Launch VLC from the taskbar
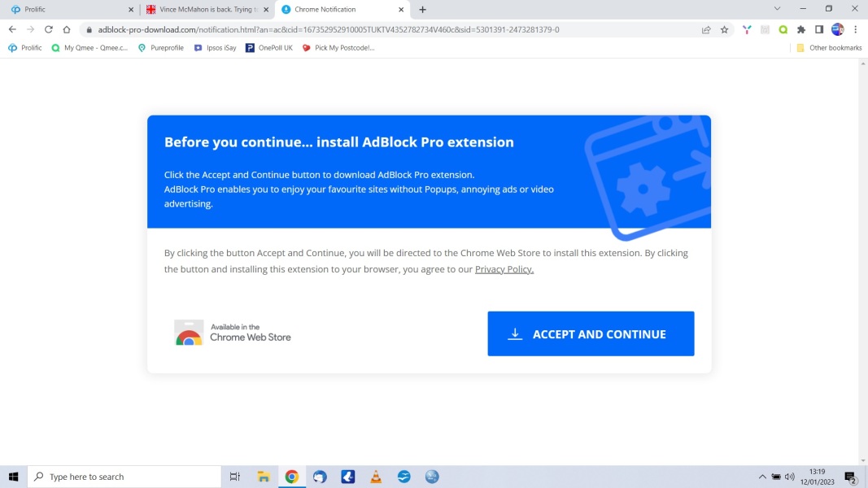868x488 pixels. (x=376, y=477)
